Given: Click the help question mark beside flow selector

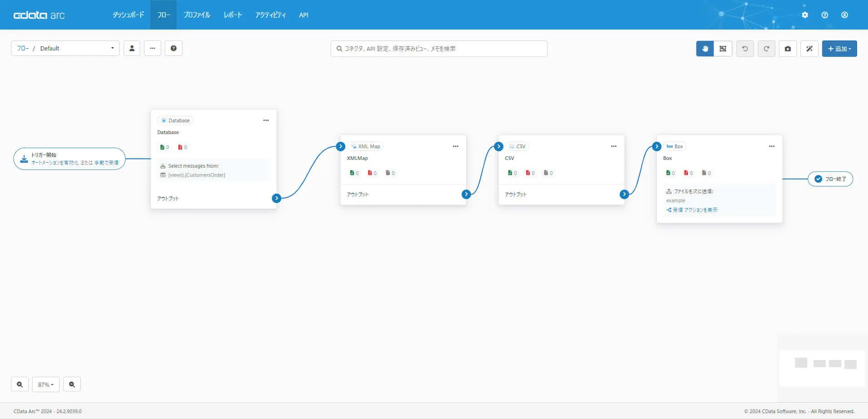Looking at the screenshot, I should tap(173, 48).
